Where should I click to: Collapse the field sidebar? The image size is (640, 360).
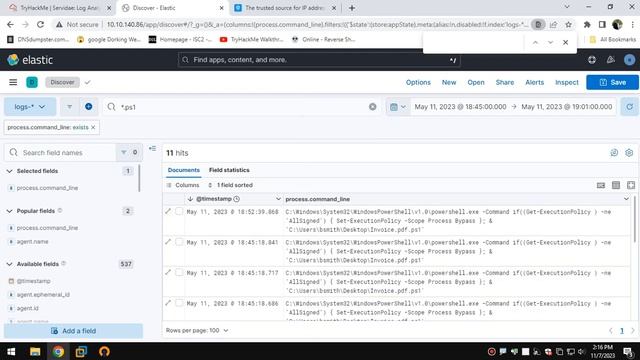152,149
